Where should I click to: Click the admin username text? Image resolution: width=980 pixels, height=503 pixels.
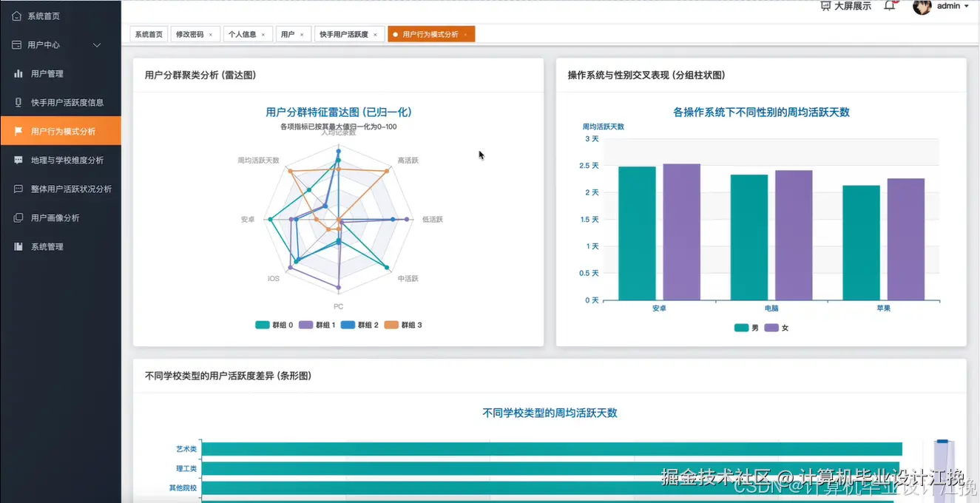(x=948, y=6)
